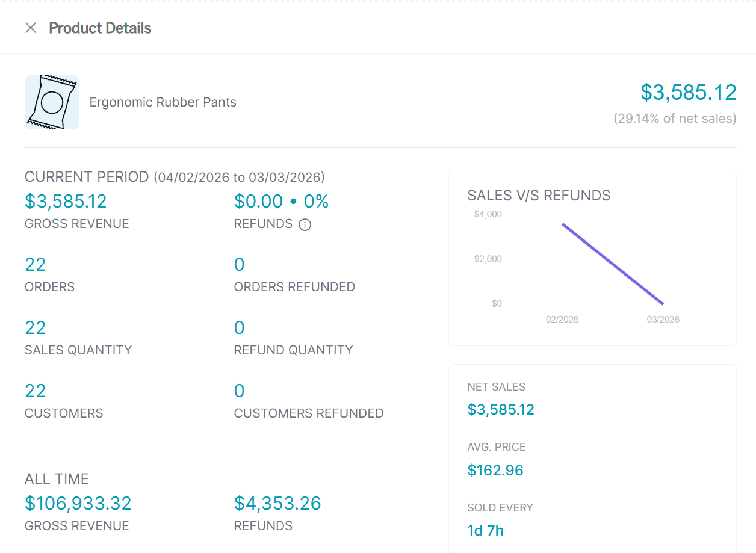
Task: Click the info icon beside Refunds
Action: click(x=305, y=225)
